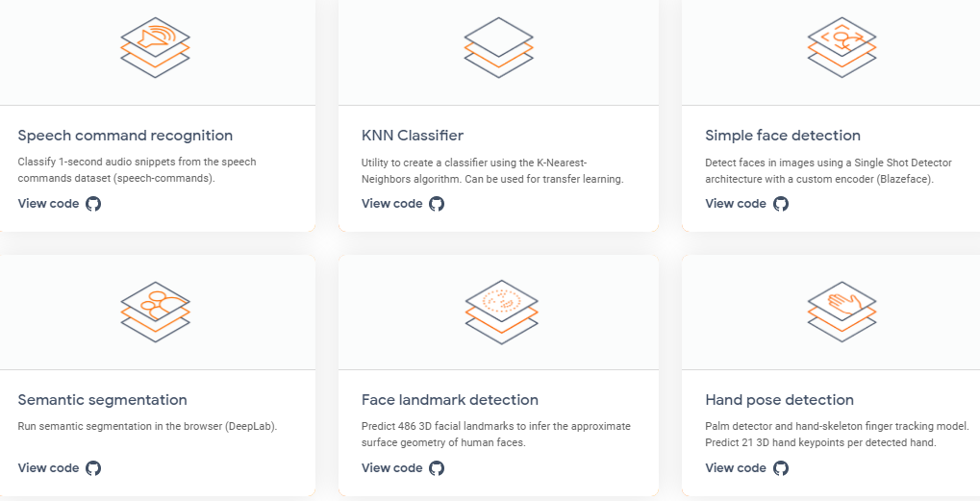Click the Face landmark detection illustration icon
The width and height of the screenshot is (980, 501).
point(498,312)
